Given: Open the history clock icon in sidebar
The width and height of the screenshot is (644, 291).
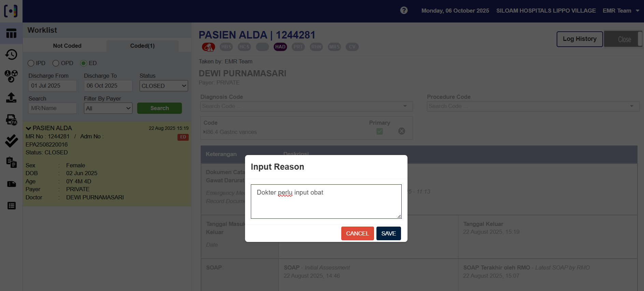Looking at the screenshot, I should click(11, 55).
